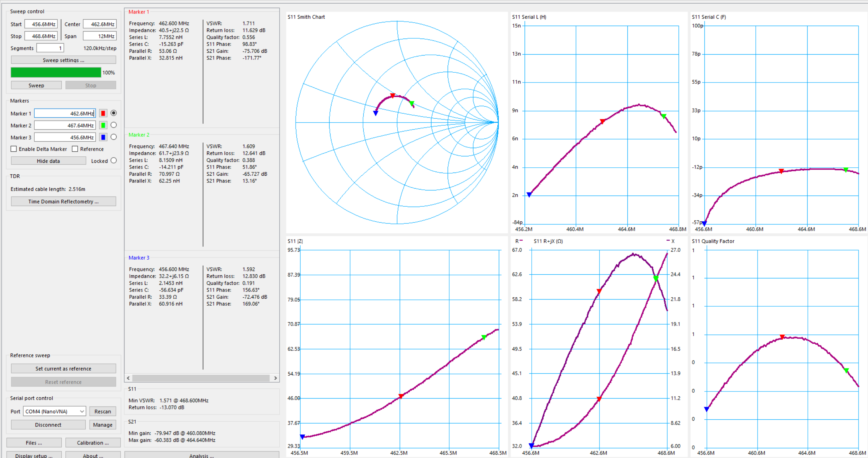Click the Stop frequency field

[41, 36]
